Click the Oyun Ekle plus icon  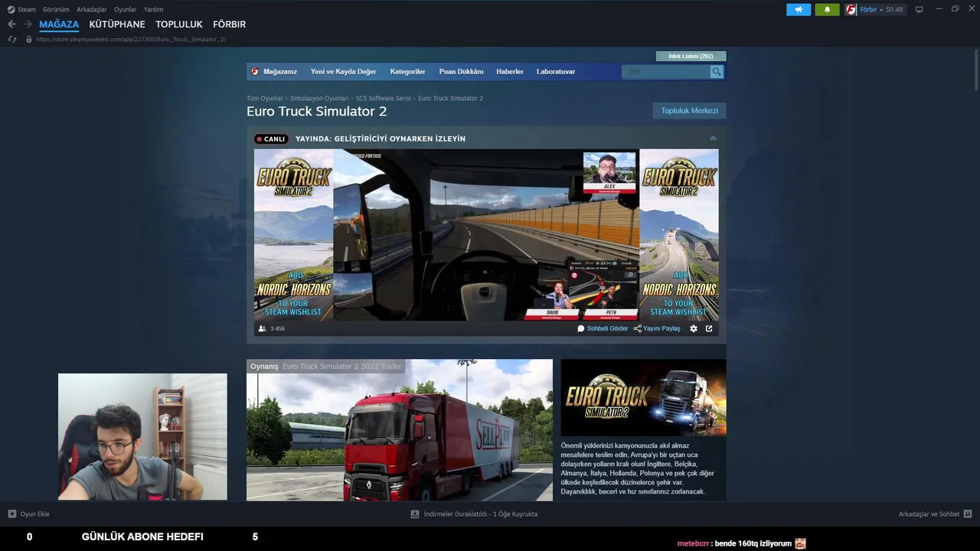tap(11, 514)
